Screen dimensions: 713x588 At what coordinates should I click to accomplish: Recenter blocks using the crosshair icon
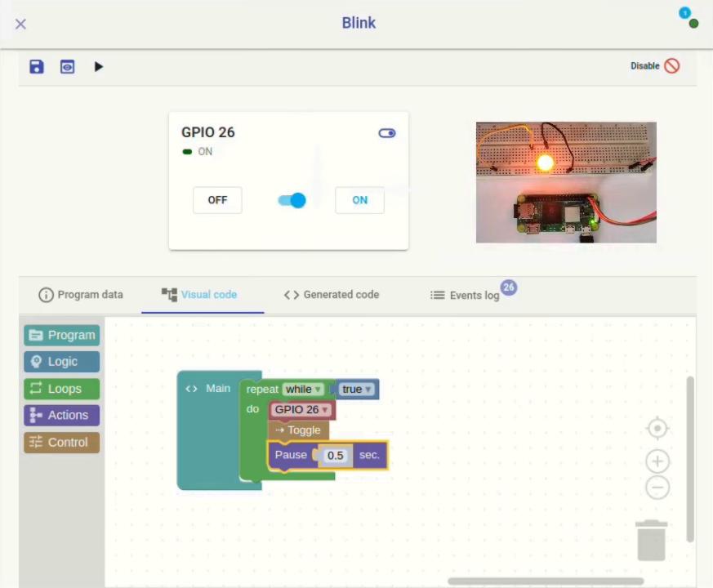[658, 428]
